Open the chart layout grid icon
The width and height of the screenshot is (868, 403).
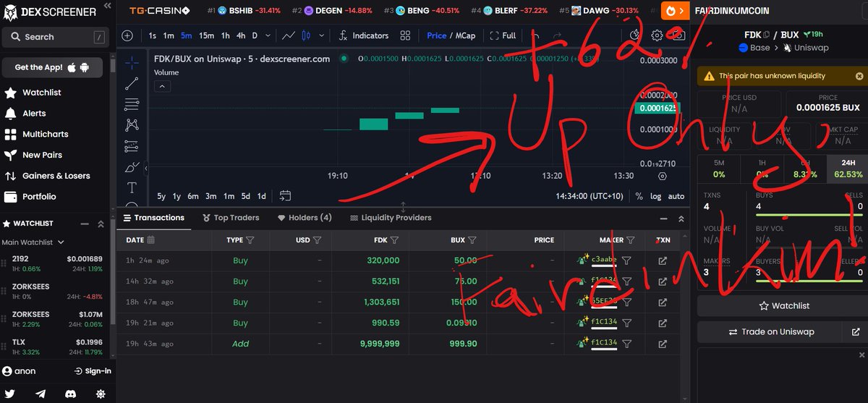point(405,35)
